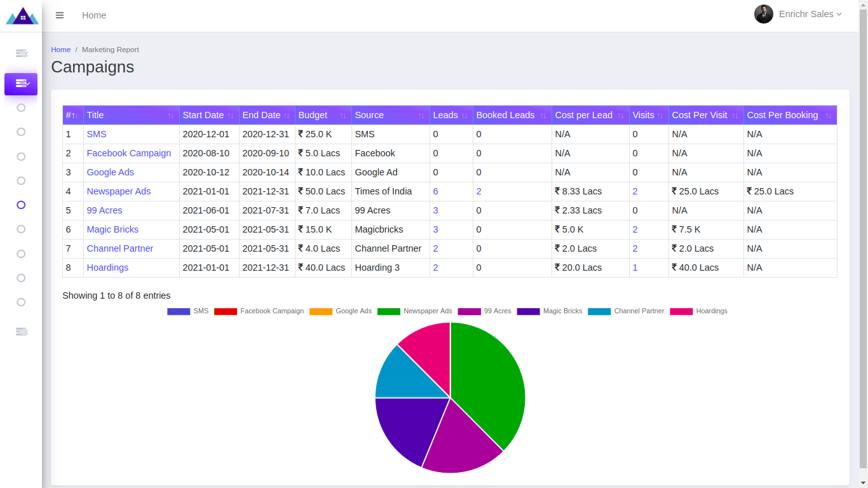Toggle Facebook Campaign red legend swatch
This screenshot has height=488, width=868.
coord(226,311)
